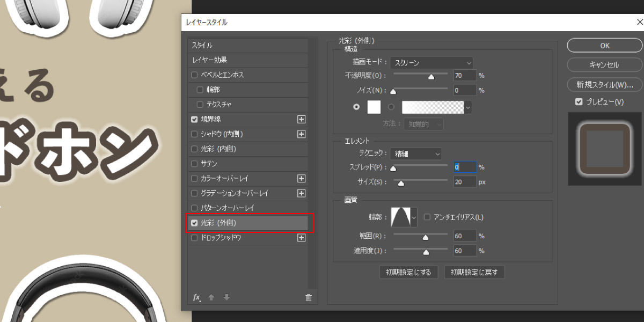644x322 pixels.
Task: Click the 不透明度(O) slider handle
Action: point(431,77)
